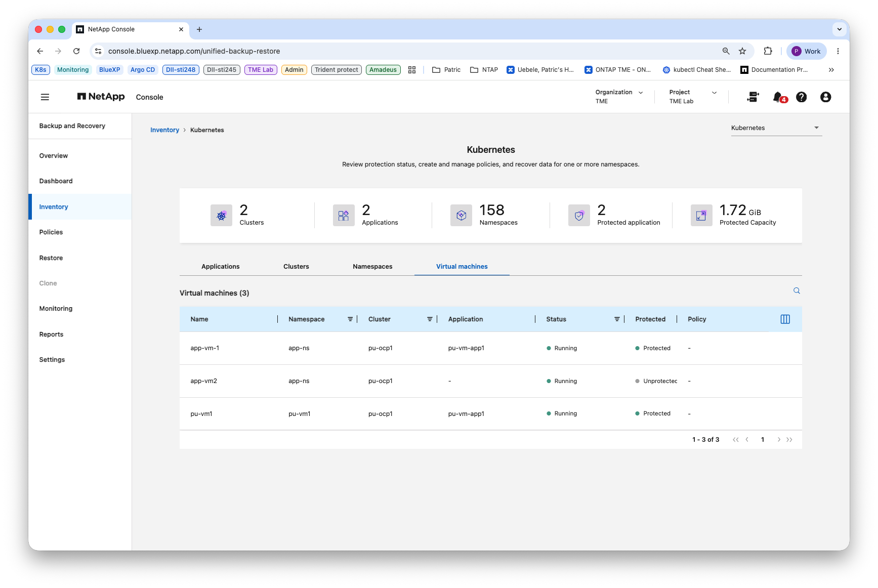Expand the Project TME Lab dropdown
Viewport: 878px width, 588px height.
click(693, 97)
